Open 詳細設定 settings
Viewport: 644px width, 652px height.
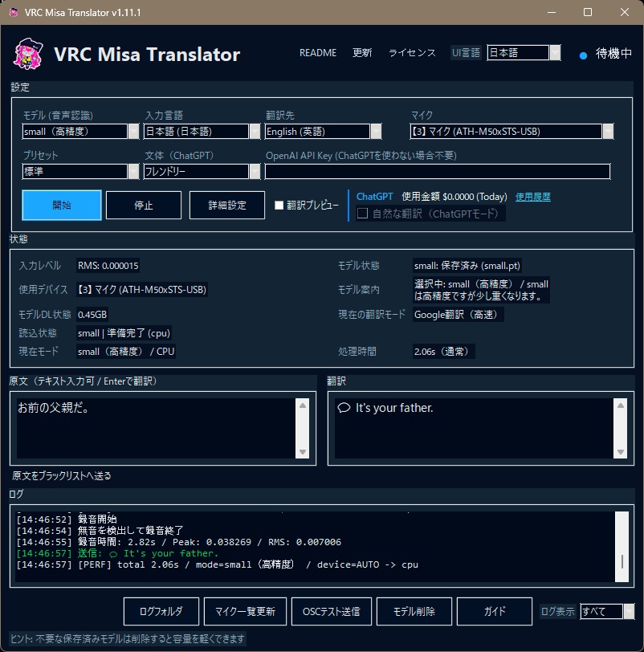[227, 205]
